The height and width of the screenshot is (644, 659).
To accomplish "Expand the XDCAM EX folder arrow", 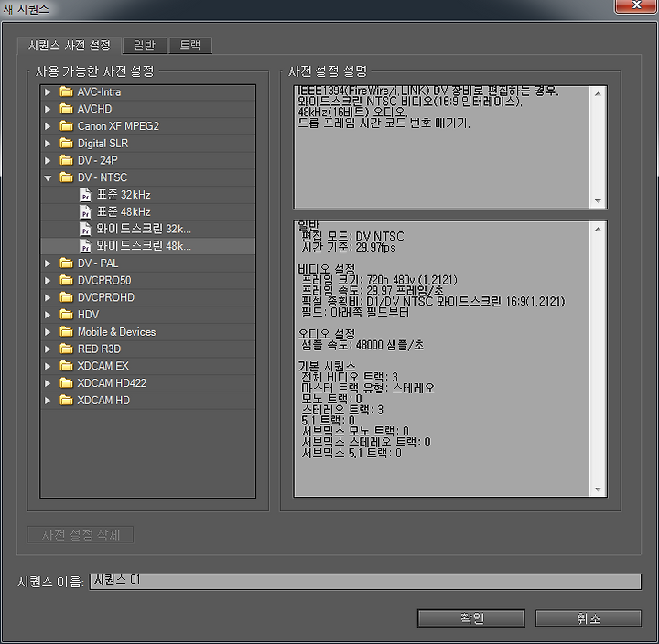I will tap(48, 366).
